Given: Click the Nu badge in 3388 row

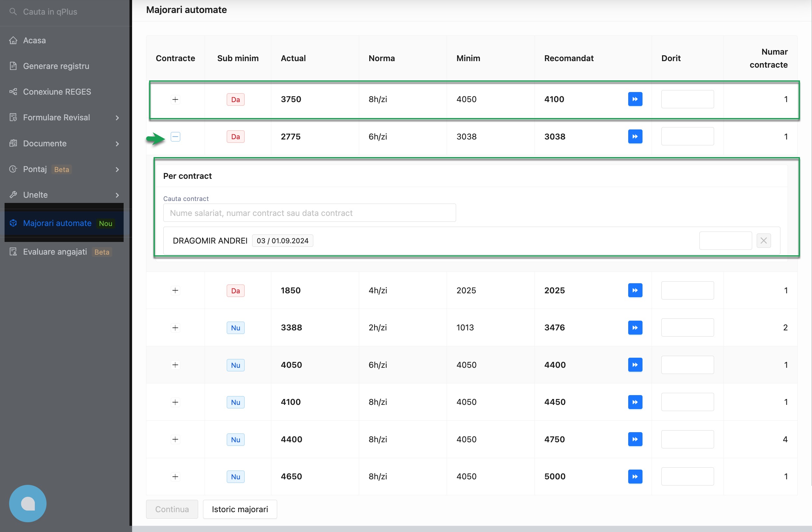Looking at the screenshot, I should (236, 328).
